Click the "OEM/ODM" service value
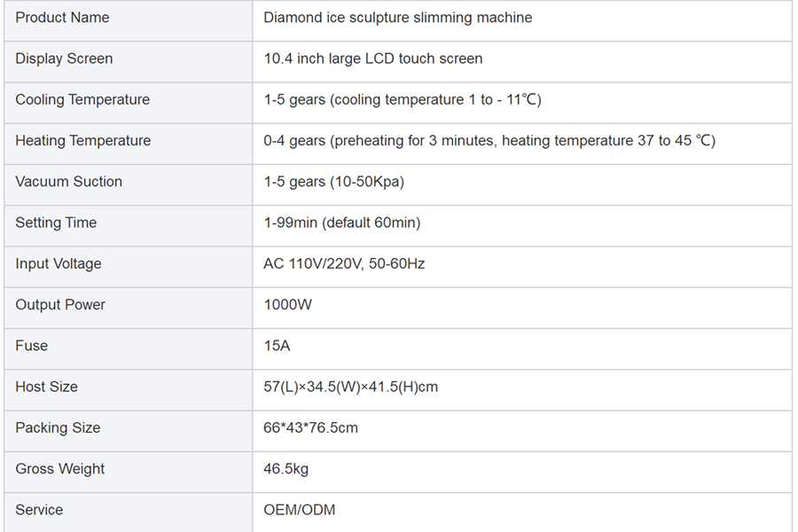The width and height of the screenshot is (798, 532). coord(299,510)
